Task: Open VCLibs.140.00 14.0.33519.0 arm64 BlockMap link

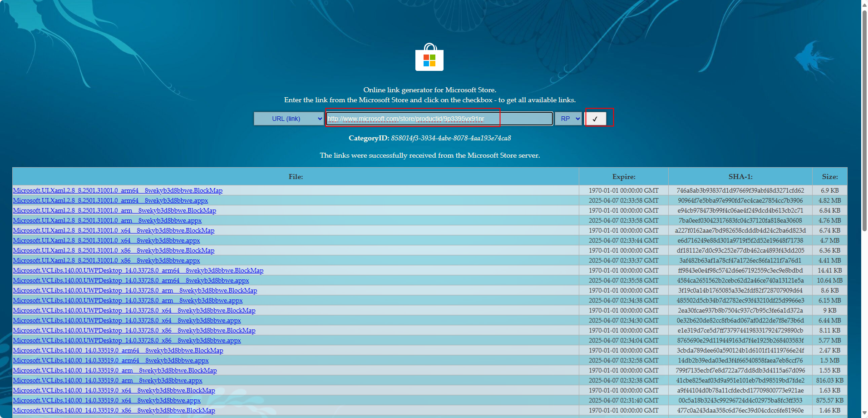Action: (118, 350)
